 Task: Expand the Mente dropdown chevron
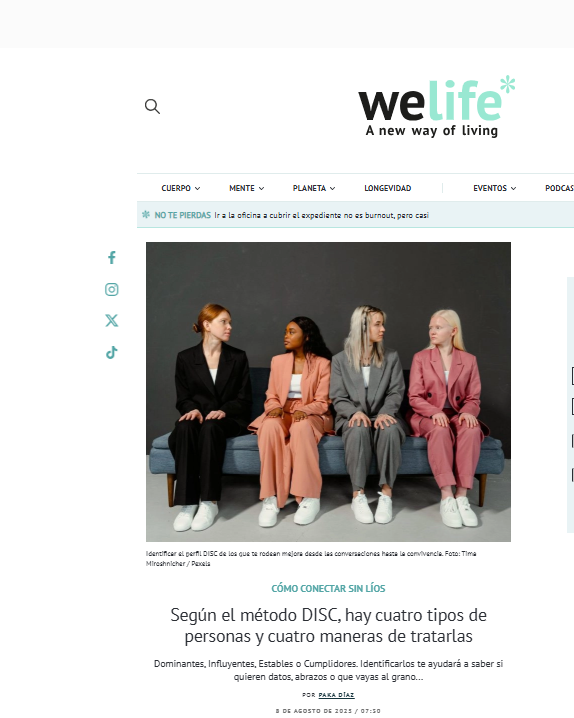click(261, 188)
